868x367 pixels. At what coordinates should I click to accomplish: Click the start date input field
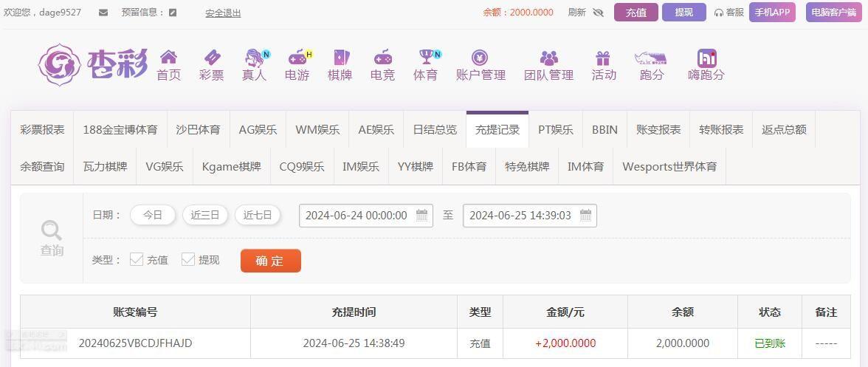point(366,216)
